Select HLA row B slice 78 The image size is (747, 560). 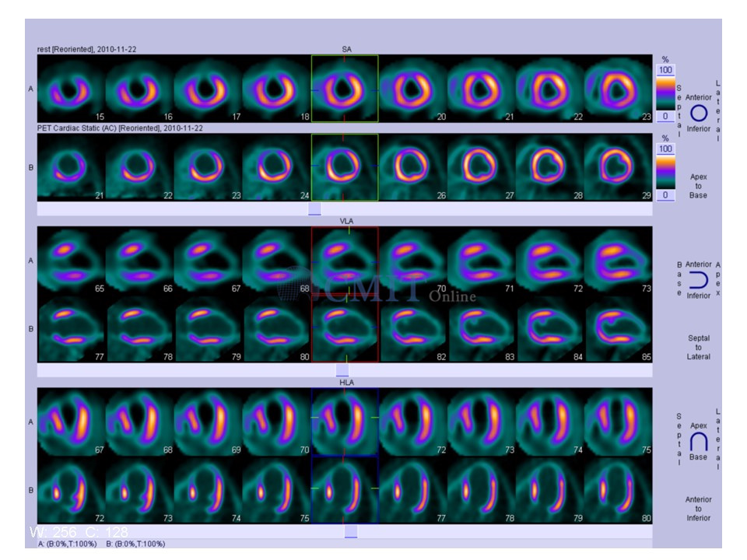click(x=482, y=490)
